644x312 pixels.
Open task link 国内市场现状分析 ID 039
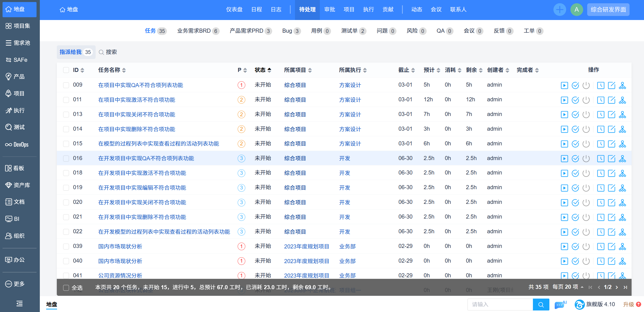pyautogui.click(x=120, y=246)
